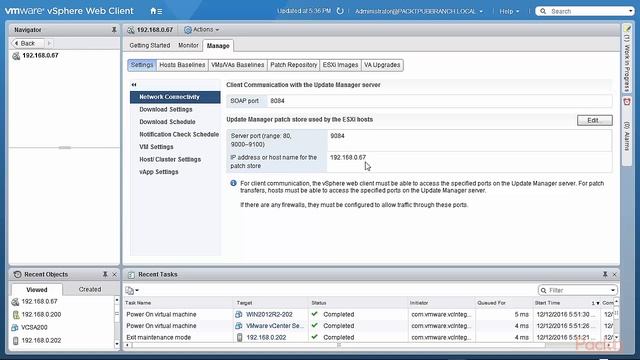
Task: Open VM Settings
Action: tap(156, 147)
